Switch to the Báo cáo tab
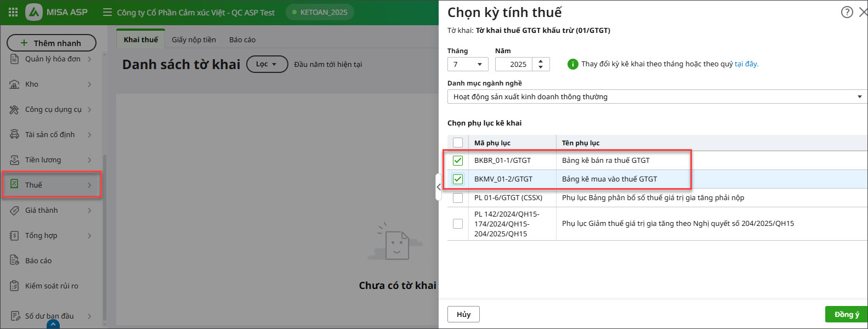868x329 pixels. [x=242, y=39]
